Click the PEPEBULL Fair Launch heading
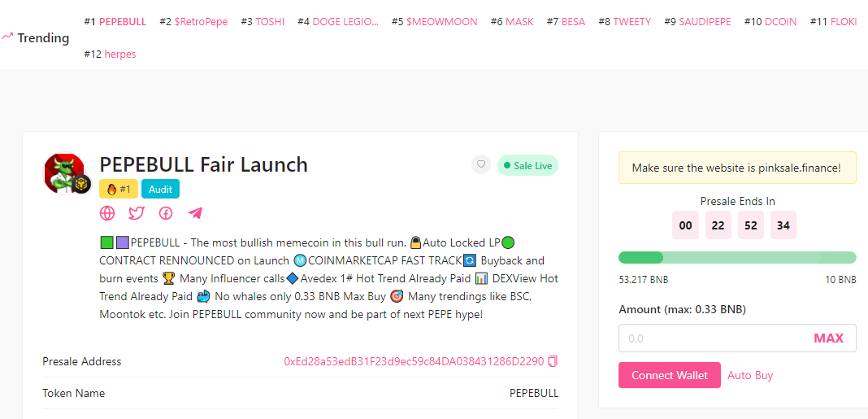The image size is (868, 419). 204,164
